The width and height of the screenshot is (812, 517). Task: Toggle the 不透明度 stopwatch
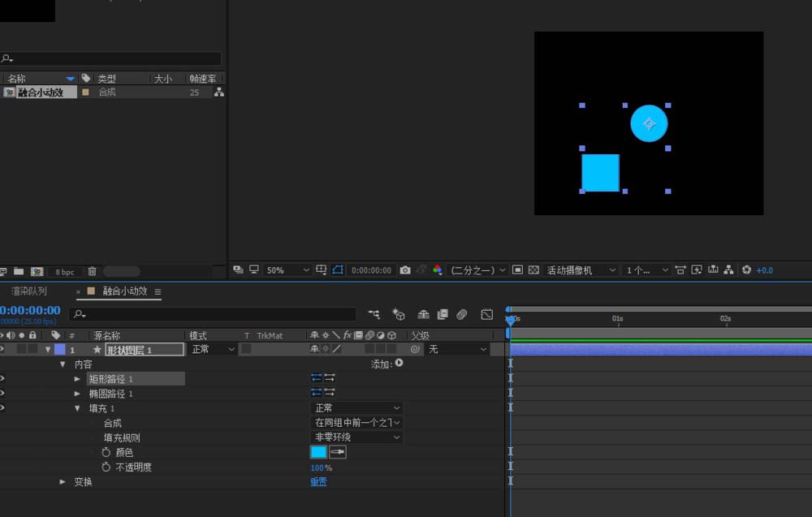pos(106,467)
